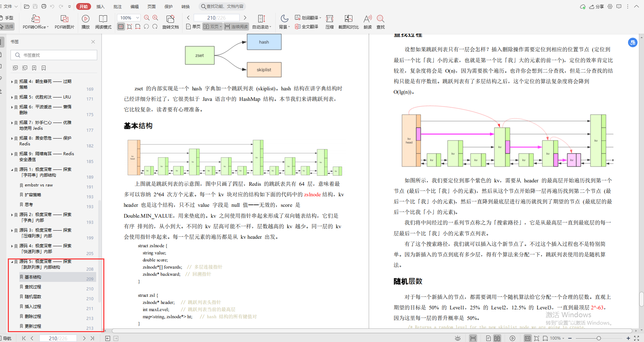Switch to 保护 tab
The image size is (644, 342).
tap(169, 6)
